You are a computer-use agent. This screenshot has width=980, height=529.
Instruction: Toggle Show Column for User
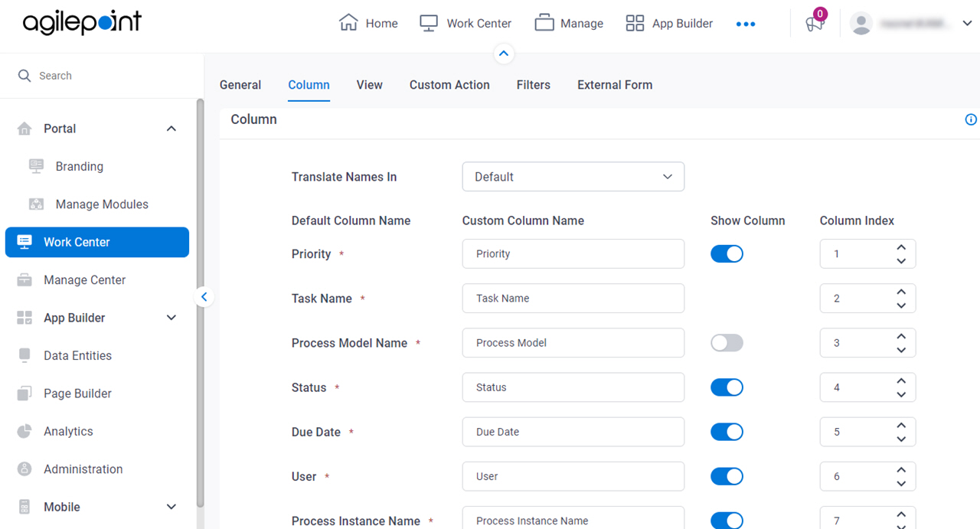click(x=727, y=476)
